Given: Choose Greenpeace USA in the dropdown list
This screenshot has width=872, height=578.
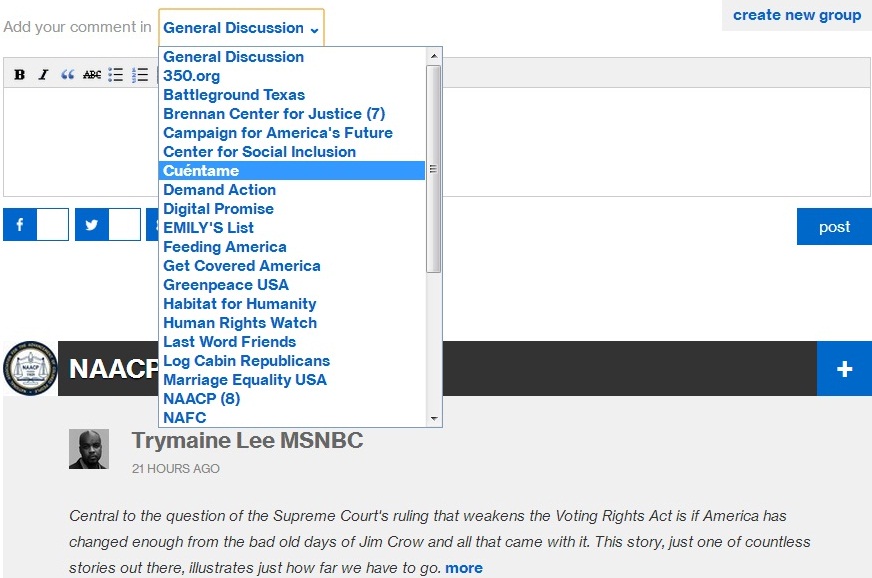Looking at the screenshot, I should click(226, 285).
